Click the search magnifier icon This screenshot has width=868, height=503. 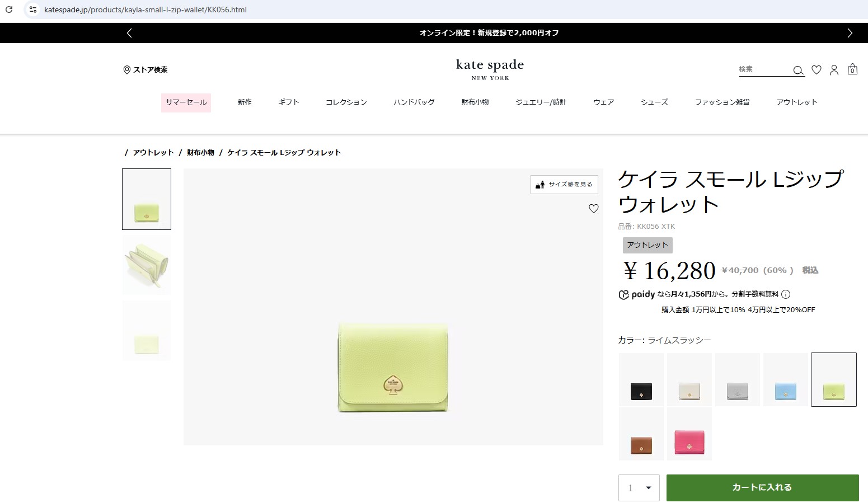(x=799, y=70)
